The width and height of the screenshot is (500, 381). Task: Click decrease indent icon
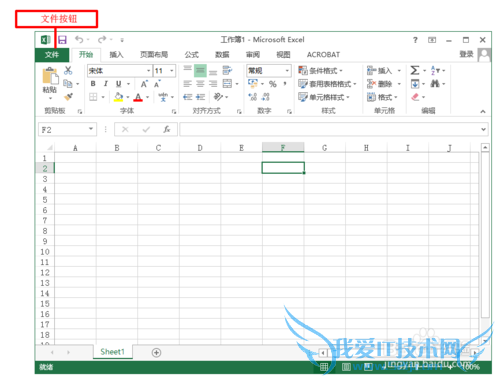click(188, 97)
